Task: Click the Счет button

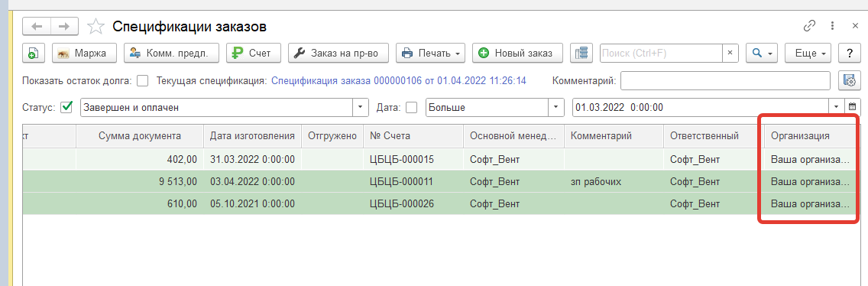Action: (254, 54)
